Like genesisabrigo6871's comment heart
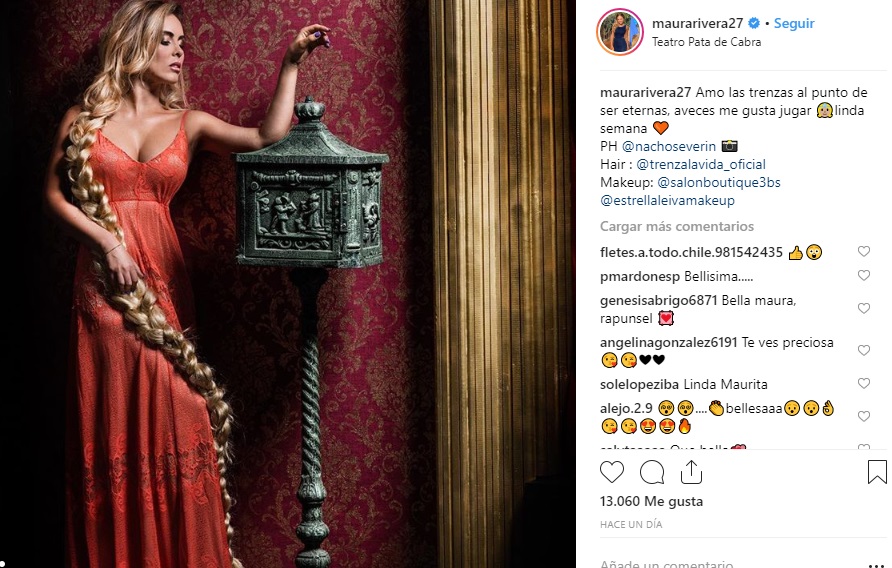 pyautogui.click(x=864, y=308)
